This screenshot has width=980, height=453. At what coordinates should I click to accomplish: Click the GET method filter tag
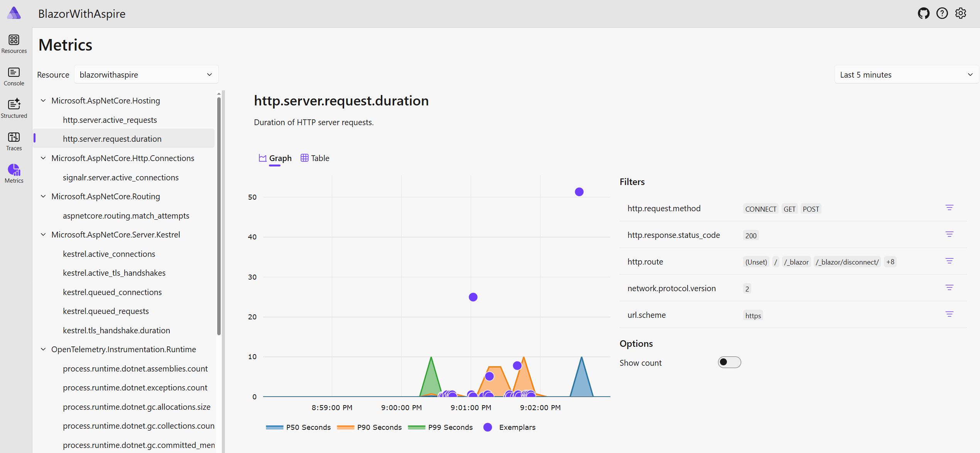click(x=789, y=209)
